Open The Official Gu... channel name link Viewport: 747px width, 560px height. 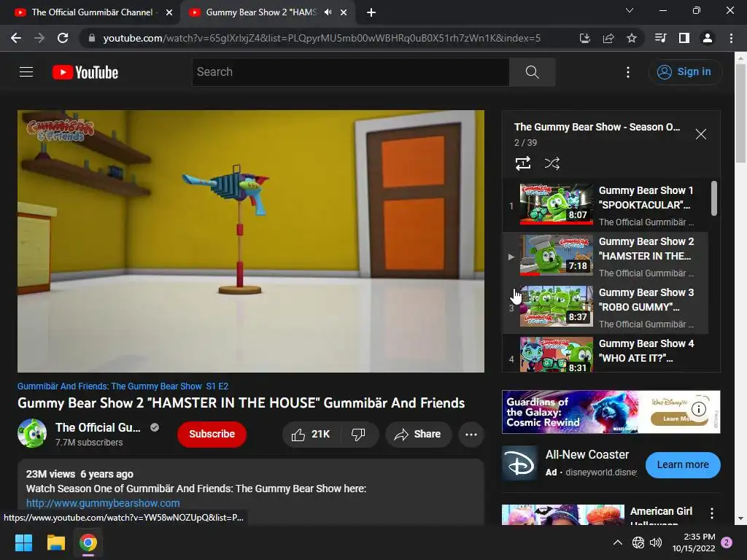[98, 427]
